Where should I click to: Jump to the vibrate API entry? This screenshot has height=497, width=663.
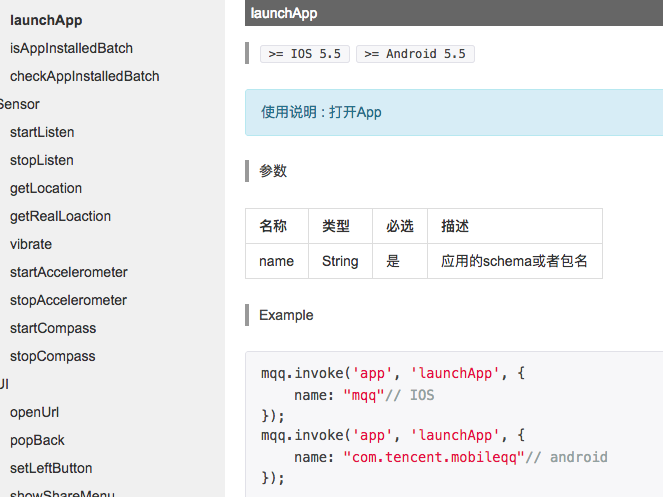[31, 244]
